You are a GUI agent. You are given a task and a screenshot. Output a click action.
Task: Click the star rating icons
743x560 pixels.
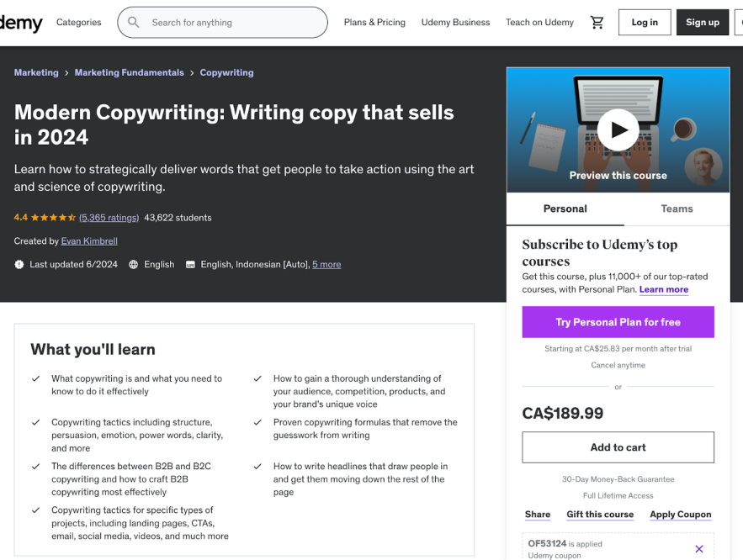[53, 218]
